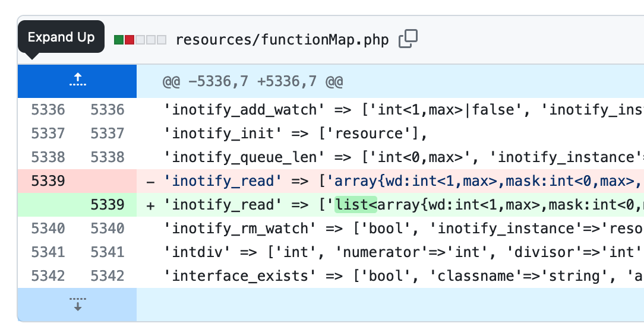Click the diffstat added/removed squares indicator

140,40
